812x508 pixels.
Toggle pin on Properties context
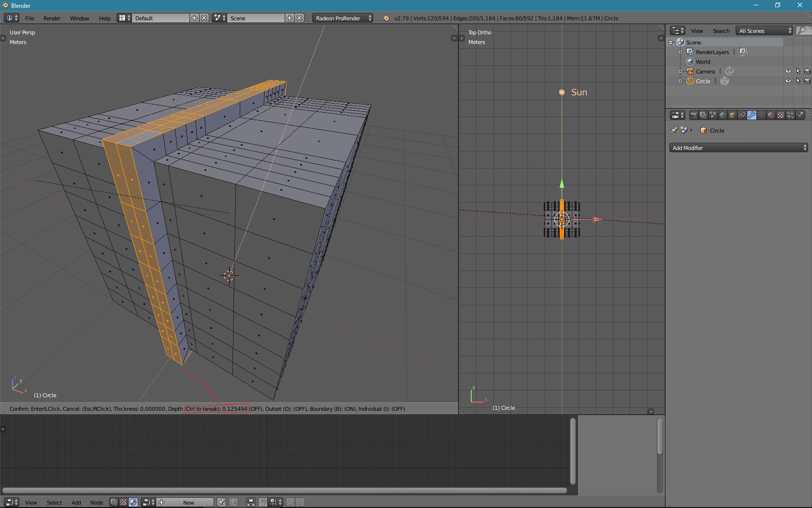click(674, 130)
